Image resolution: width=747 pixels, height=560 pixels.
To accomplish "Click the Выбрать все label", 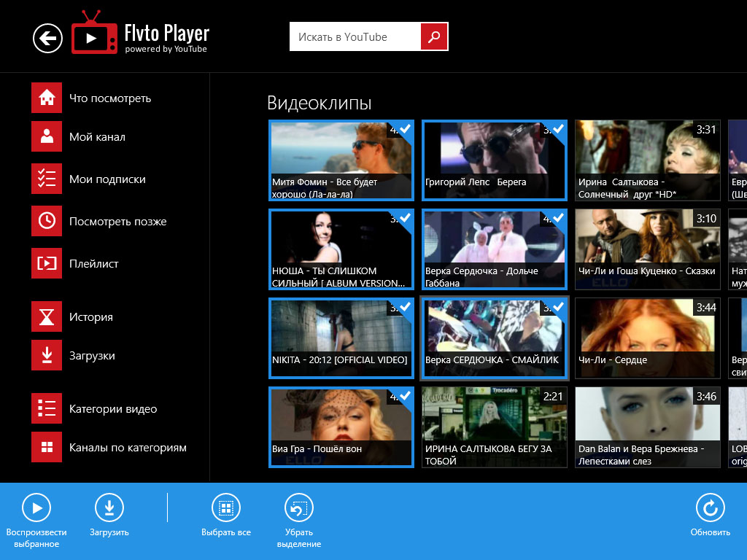I will 226,532.
